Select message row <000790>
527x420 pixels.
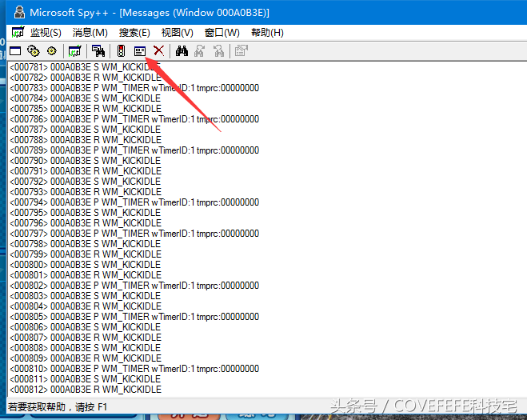tap(85, 161)
